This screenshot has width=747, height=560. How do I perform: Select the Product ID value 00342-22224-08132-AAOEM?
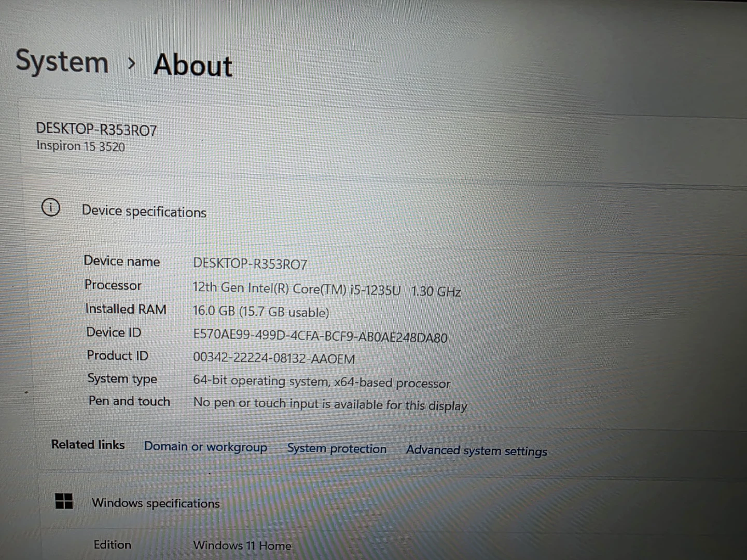[x=274, y=358]
